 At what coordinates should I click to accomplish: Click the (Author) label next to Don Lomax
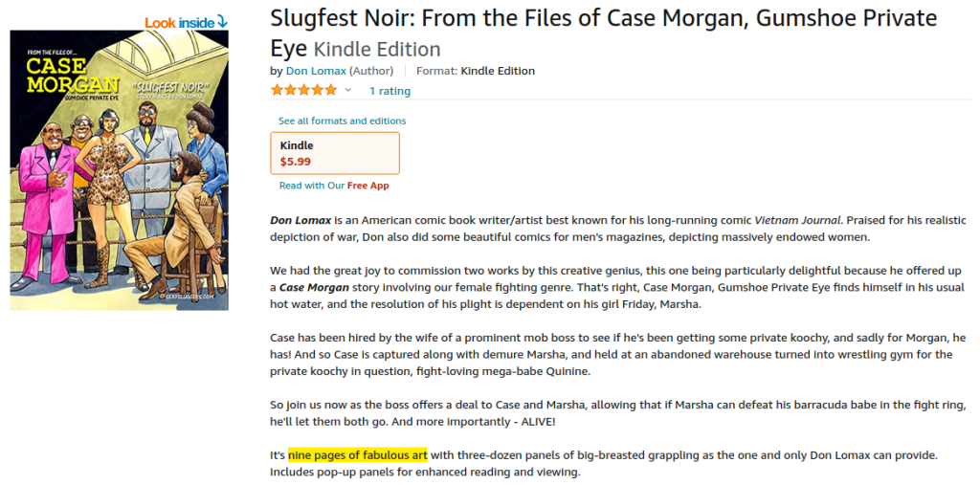tap(373, 71)
